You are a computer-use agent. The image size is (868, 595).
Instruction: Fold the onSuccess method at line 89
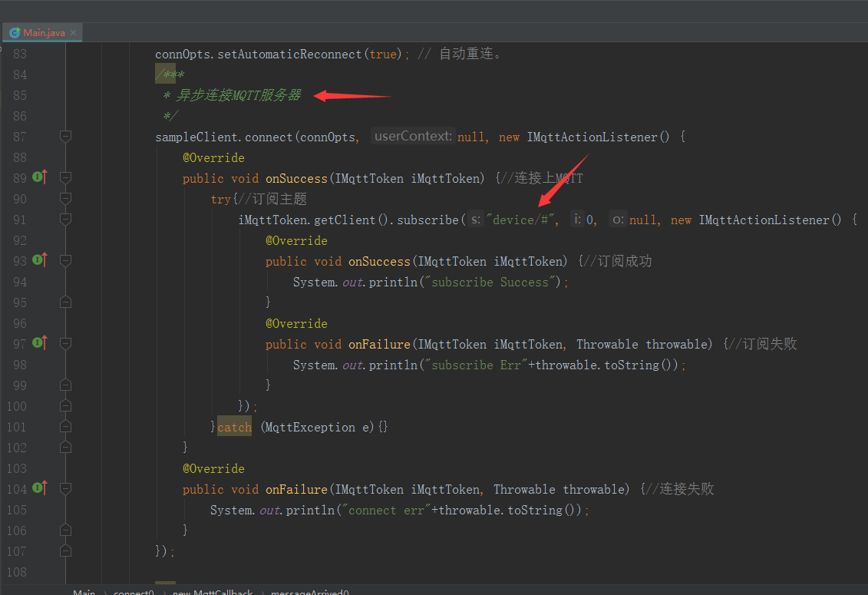point(65,178)
